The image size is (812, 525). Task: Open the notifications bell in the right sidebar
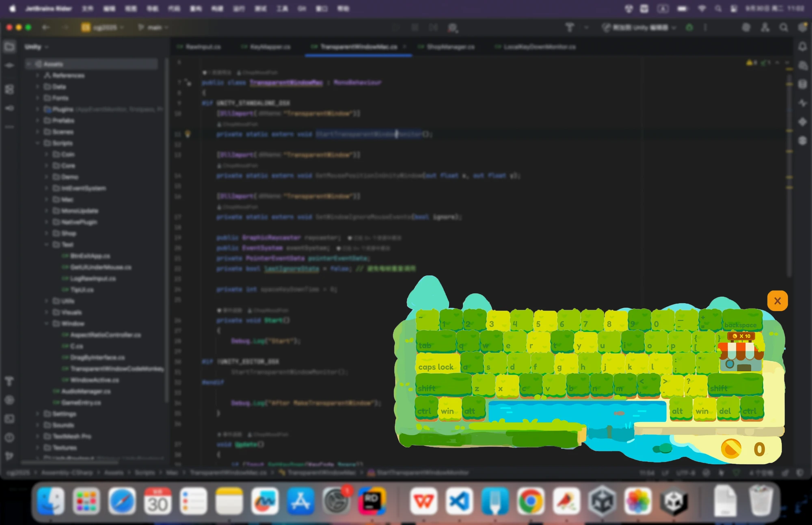click(802, 47)
